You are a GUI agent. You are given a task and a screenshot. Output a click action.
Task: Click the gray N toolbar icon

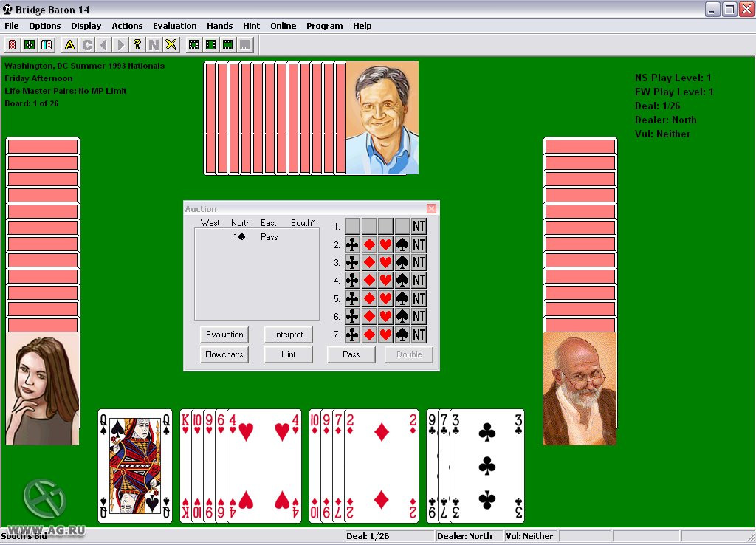tap(154, 45)
